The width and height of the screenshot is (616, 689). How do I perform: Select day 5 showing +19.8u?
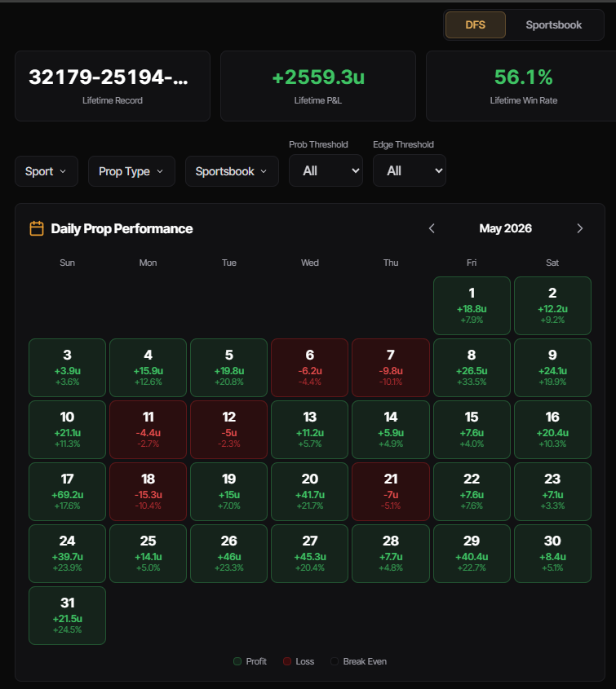(x=229, y=368)
